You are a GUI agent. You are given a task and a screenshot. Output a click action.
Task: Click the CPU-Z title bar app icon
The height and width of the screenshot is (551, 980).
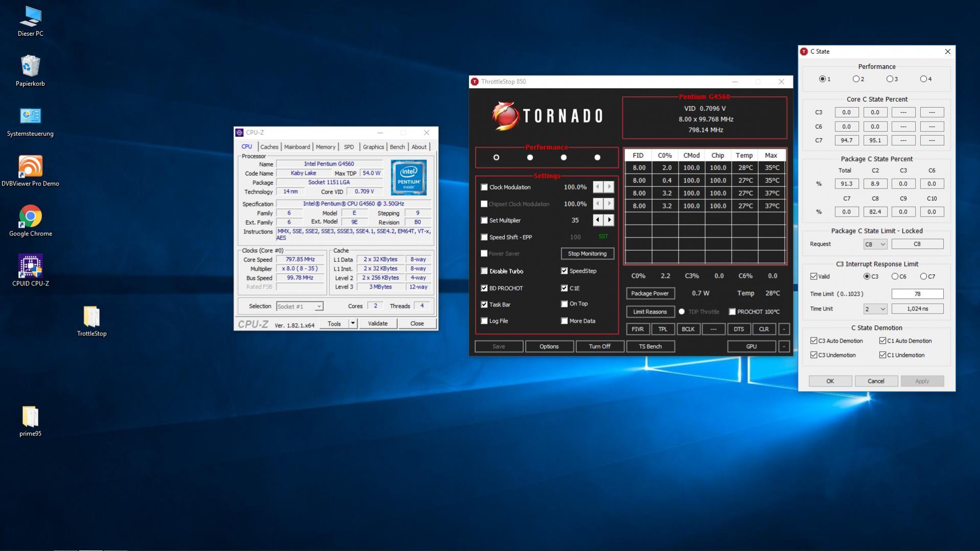[x=240, y=133]
